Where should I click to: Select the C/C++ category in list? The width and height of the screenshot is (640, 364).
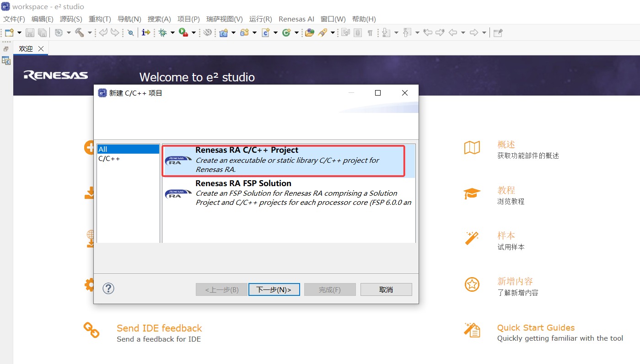point(128,159)
